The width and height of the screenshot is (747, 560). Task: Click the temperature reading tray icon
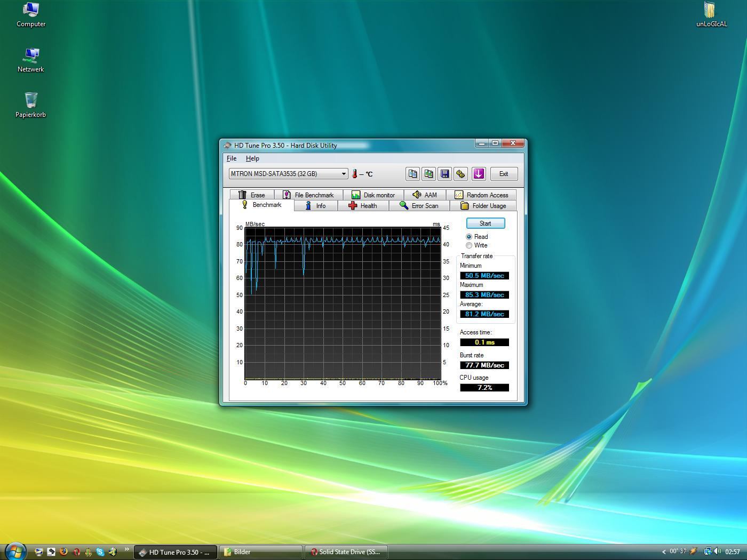pos(678,551)
